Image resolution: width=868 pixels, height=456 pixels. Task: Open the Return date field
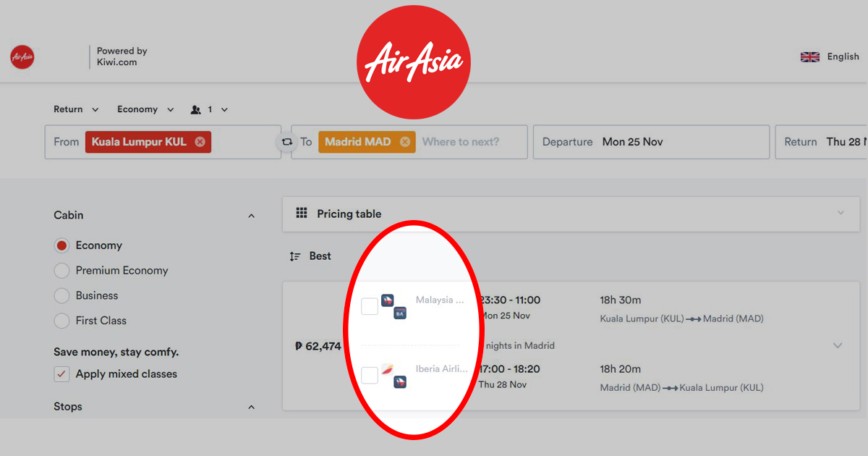click(x=821, y=142)
